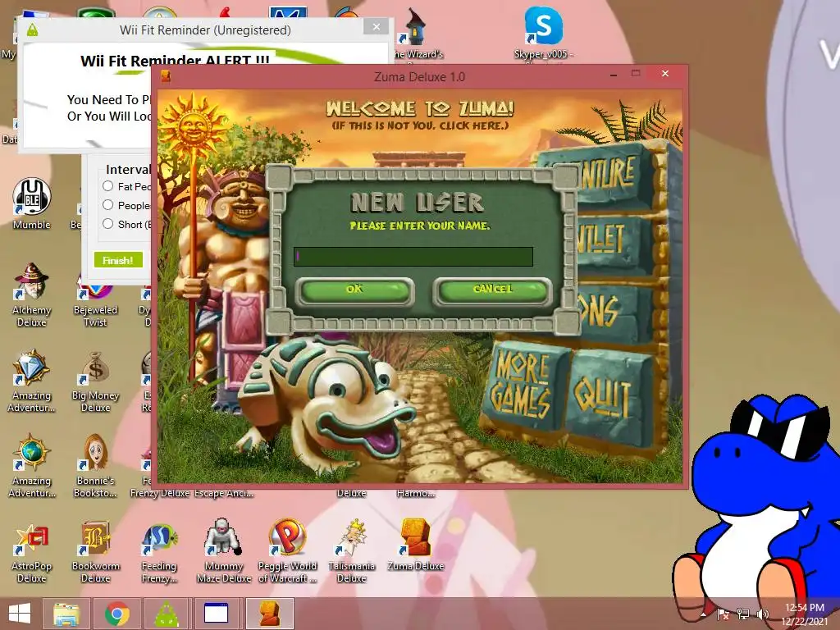840x630 pixels.
Task: Open File Explorer from the taskbar
Action: tap(66, 614)
